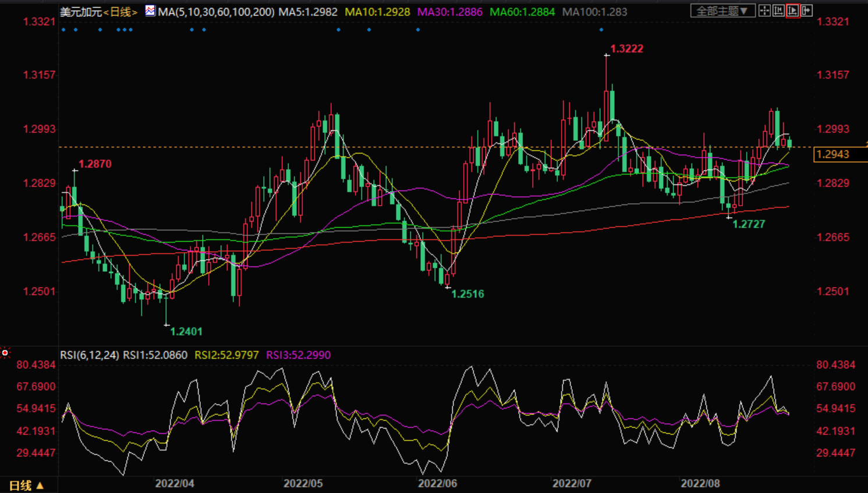
Task: Click the MA(5,10,30,60,100,200) indicator label
Action: click(216, 12)
